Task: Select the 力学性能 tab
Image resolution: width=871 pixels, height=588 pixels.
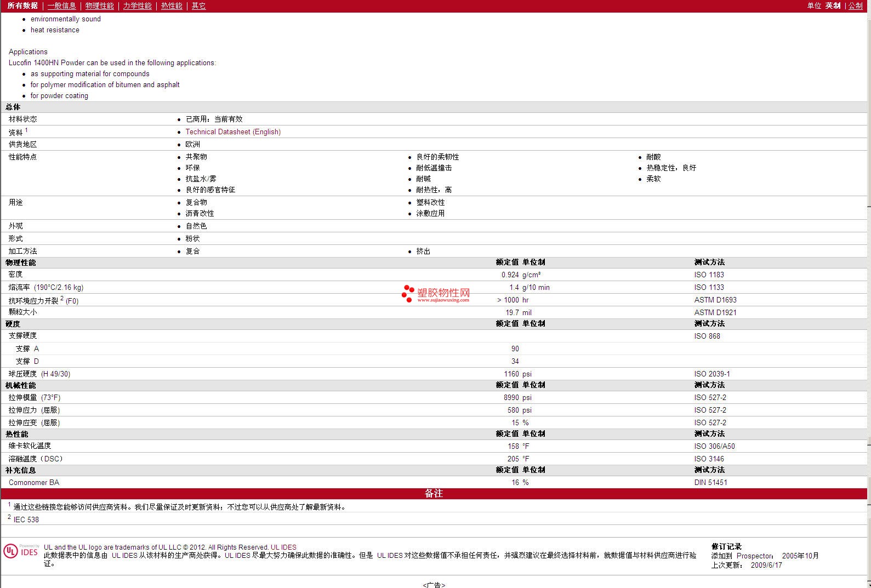Action: [x=137, y=5]
